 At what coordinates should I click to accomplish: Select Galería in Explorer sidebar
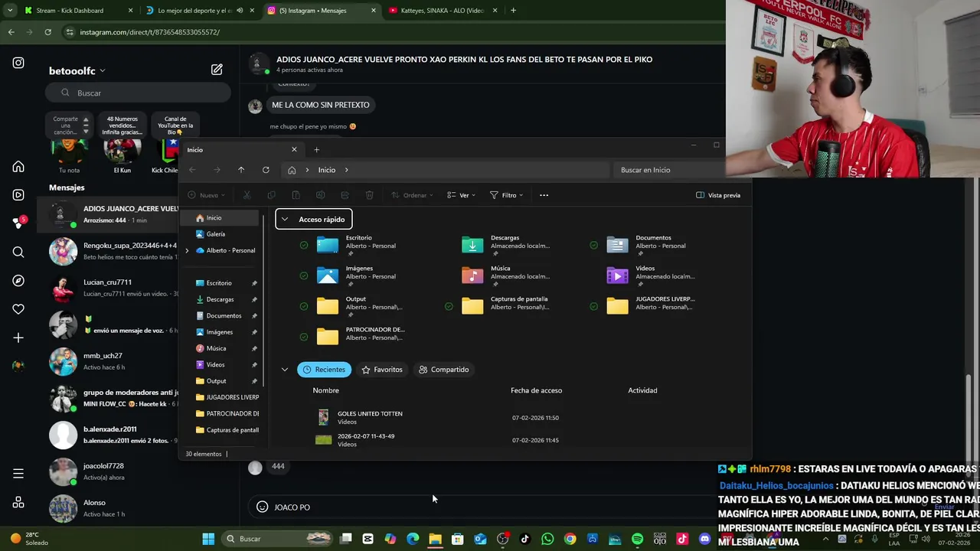[217, 234]
